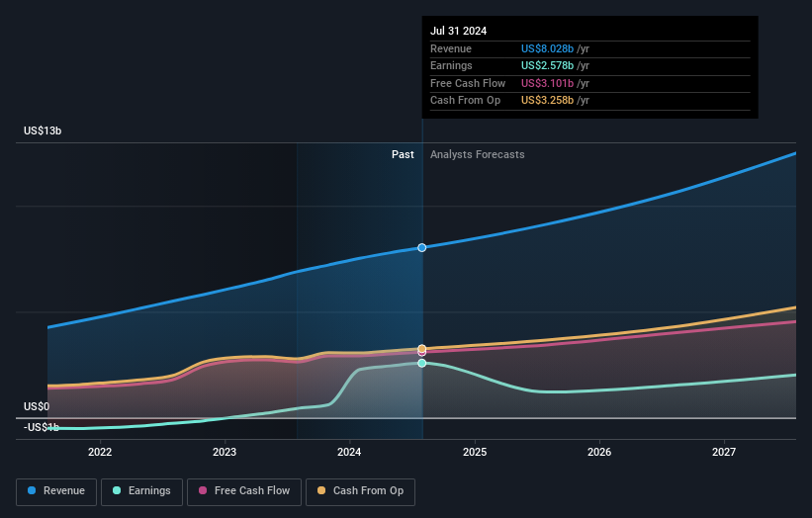The height and width of the screenshot is (518, 812).
Task: Click the -US$1b y-axis label
Action: [x=42, y=427]
